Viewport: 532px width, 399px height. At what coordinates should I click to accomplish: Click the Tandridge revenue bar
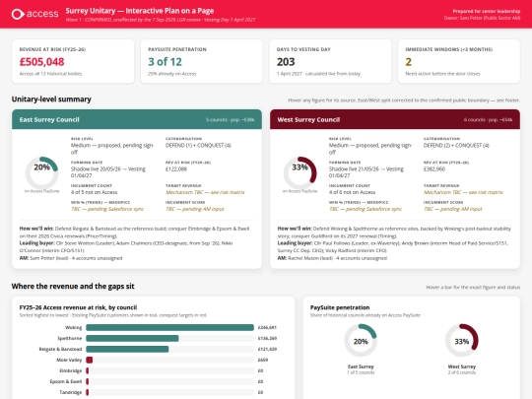[88, 392]
